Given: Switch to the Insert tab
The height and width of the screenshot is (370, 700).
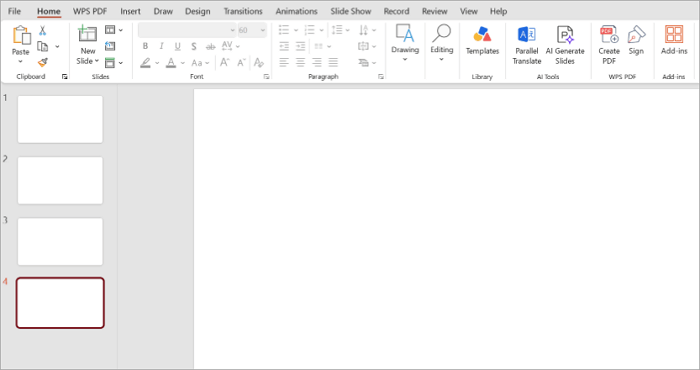Looking at the screenshot, I should (x=130, y=11).
